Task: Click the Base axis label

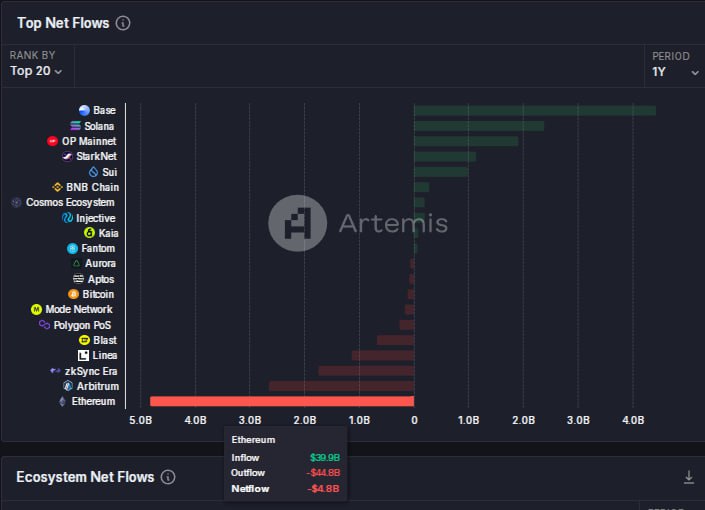Action: click(x=104, y=110)
